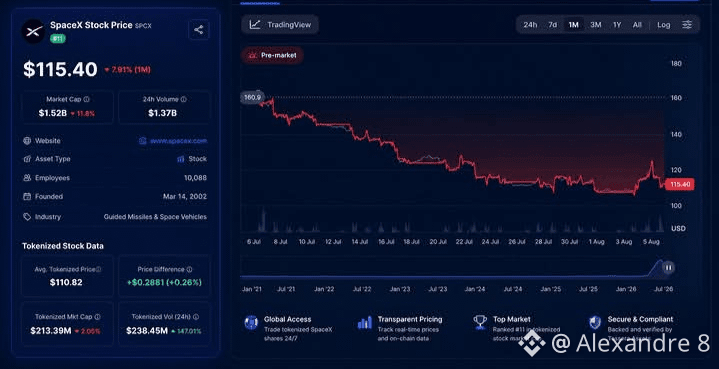Viewport: 719px width, 369px height.
Task: Click the Tokenized Stock Data heading
Action: 63,246
